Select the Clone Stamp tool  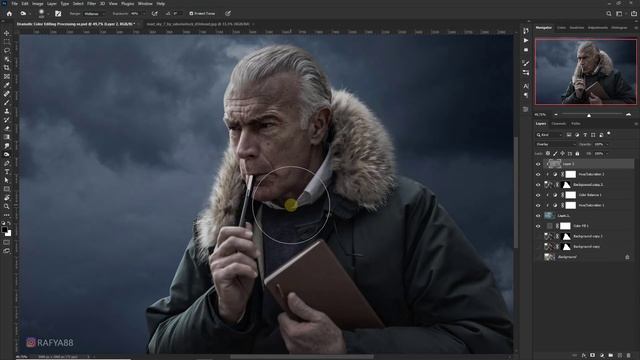(7, 111)
